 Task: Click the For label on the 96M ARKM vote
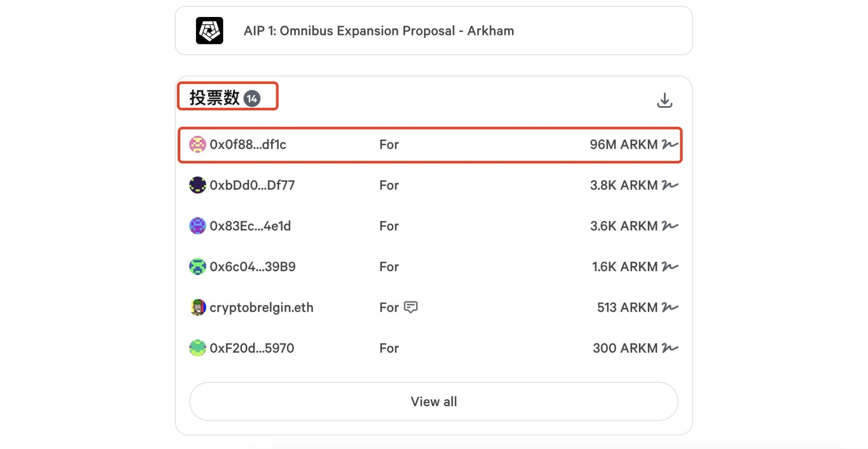388,145
